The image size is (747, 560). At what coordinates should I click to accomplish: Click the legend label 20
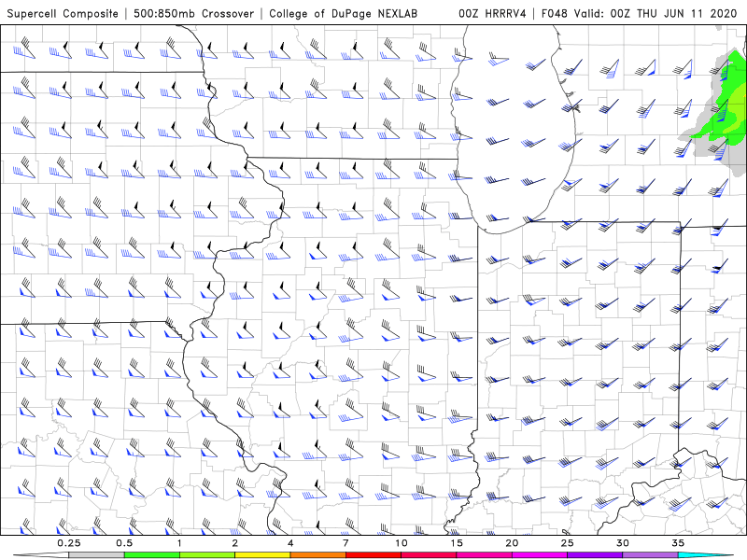pyautogui.click(x=512, y=543)
